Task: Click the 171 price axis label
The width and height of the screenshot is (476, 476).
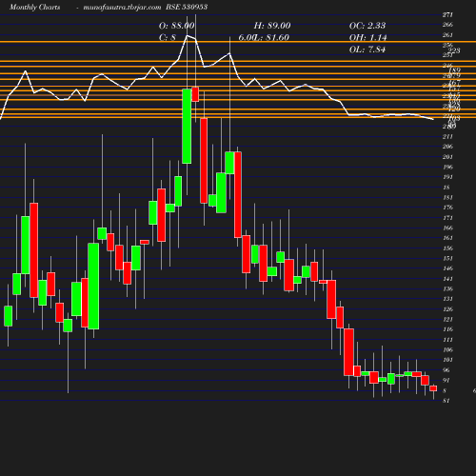Action: tap(447, 218)
